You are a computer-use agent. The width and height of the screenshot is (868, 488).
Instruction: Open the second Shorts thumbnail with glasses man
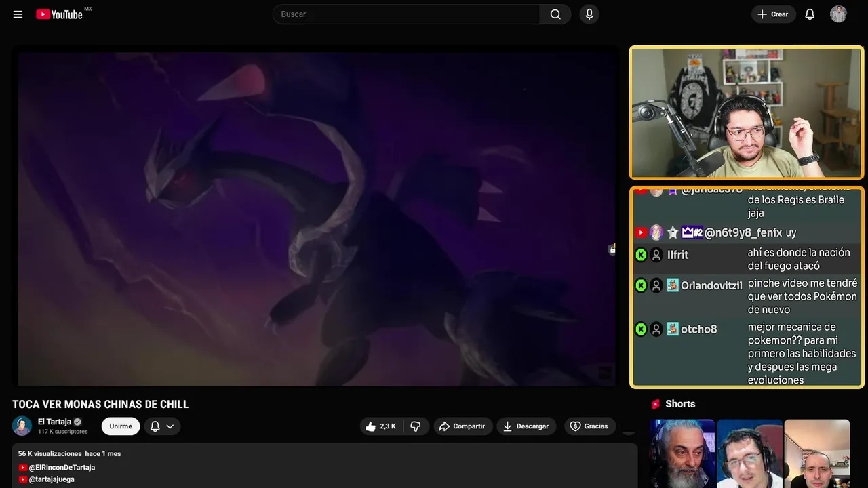(x=749, y=453)
